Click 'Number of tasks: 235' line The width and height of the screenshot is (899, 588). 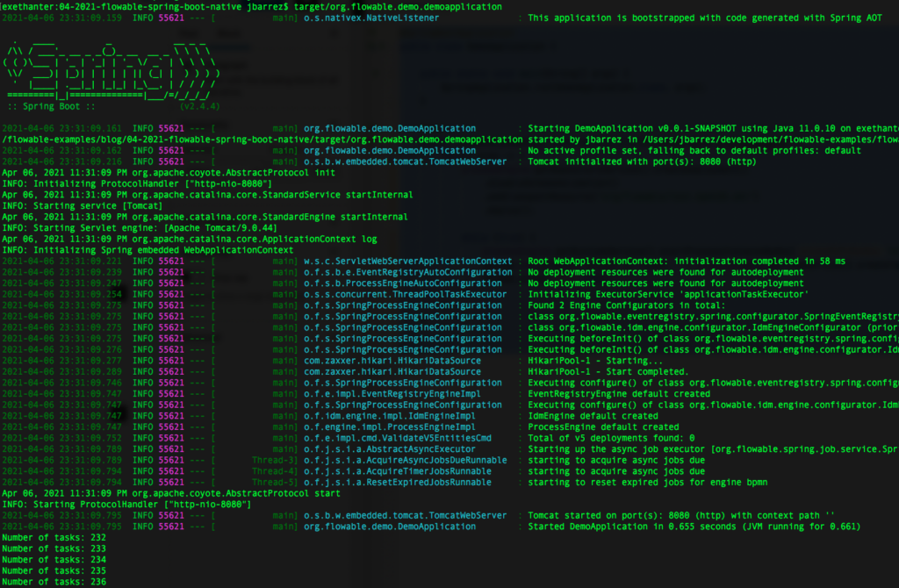pyautogui.click(x=54, y=570)
